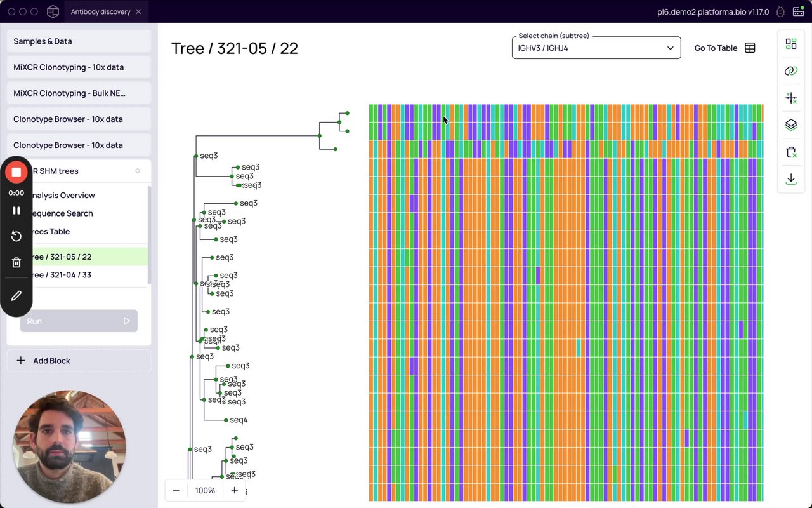Pause the recording

click(16, 210)
